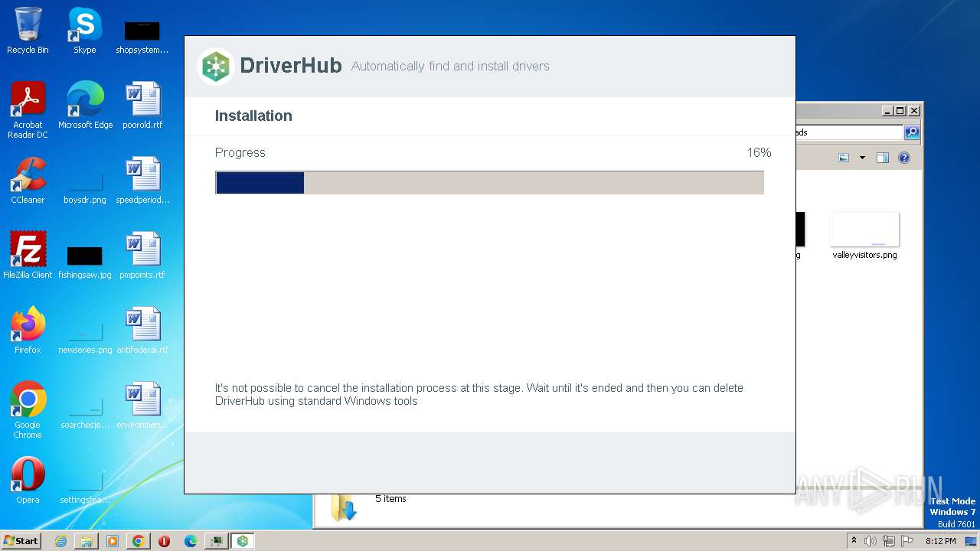
Task: Open the Skype desktop shortcut
Action: point(84,31)
